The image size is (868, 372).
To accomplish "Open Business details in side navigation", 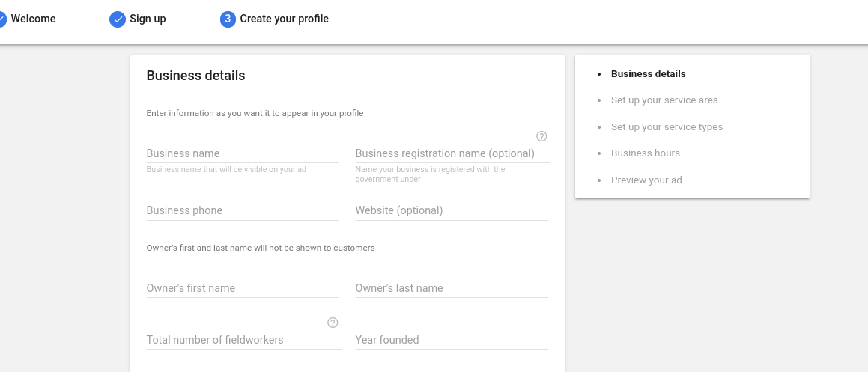I will [649, 73].
